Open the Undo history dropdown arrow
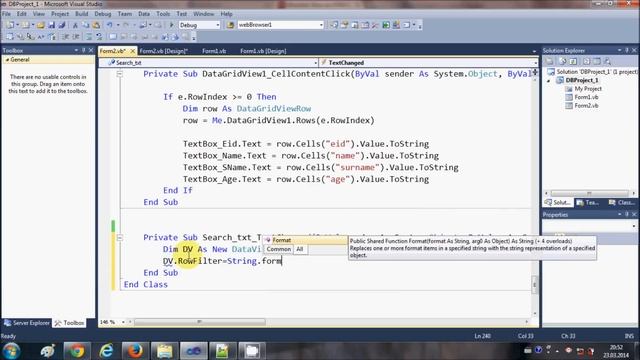The image size is (640, 360). pyautogui.click(x=118, y=25)
